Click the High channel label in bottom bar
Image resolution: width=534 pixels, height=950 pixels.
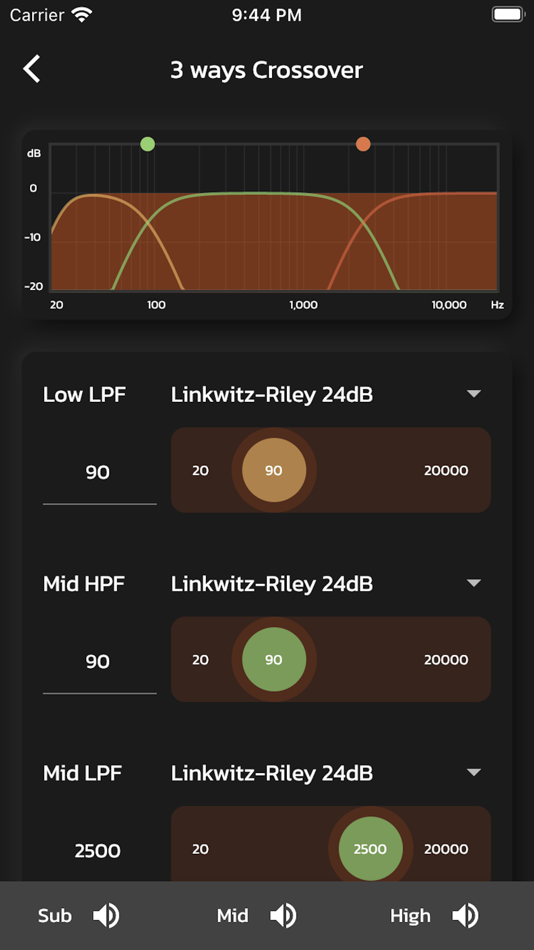(x=410, y=915)
